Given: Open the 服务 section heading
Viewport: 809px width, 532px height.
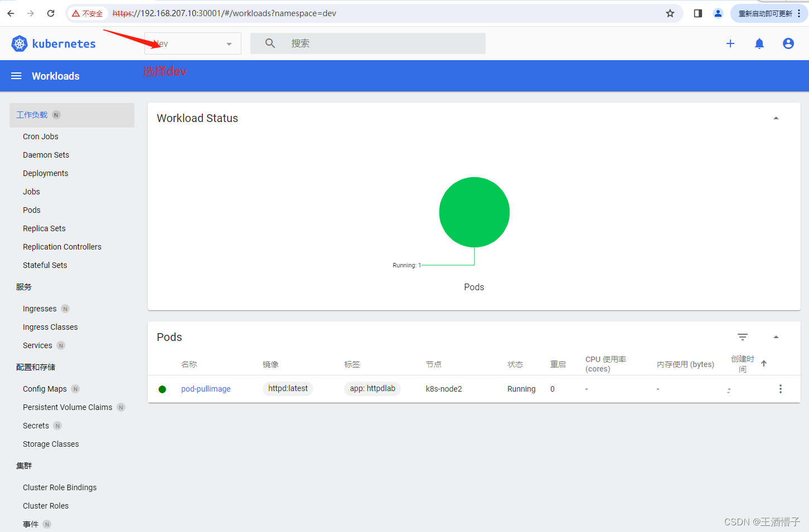Looking at the screenshot, I should 24,287.
